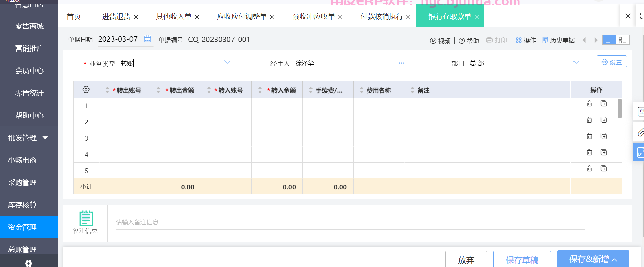644x267 pixels.
Task: Switch to the 首页 tab
Action: (x=74, y=17)
